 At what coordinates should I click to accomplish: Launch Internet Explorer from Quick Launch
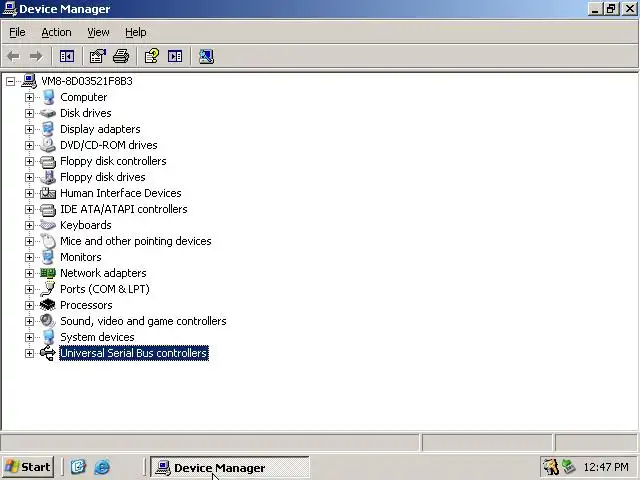coord(102,467)
